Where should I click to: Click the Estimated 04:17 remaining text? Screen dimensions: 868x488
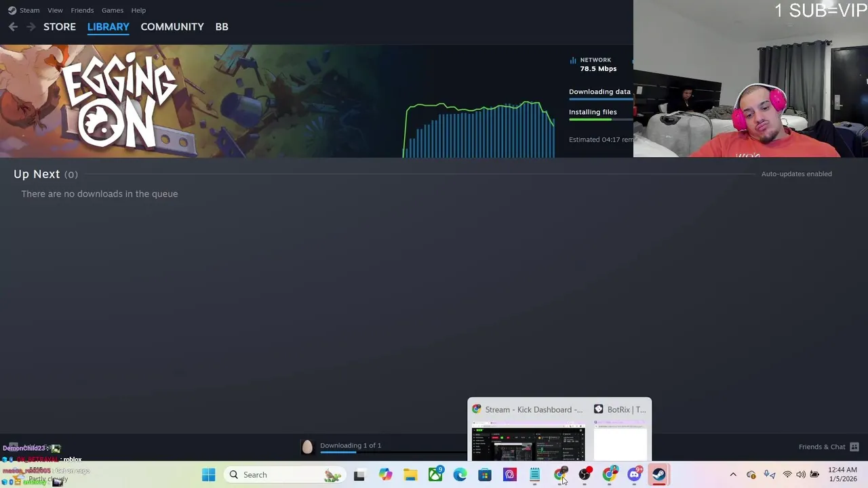601,140
